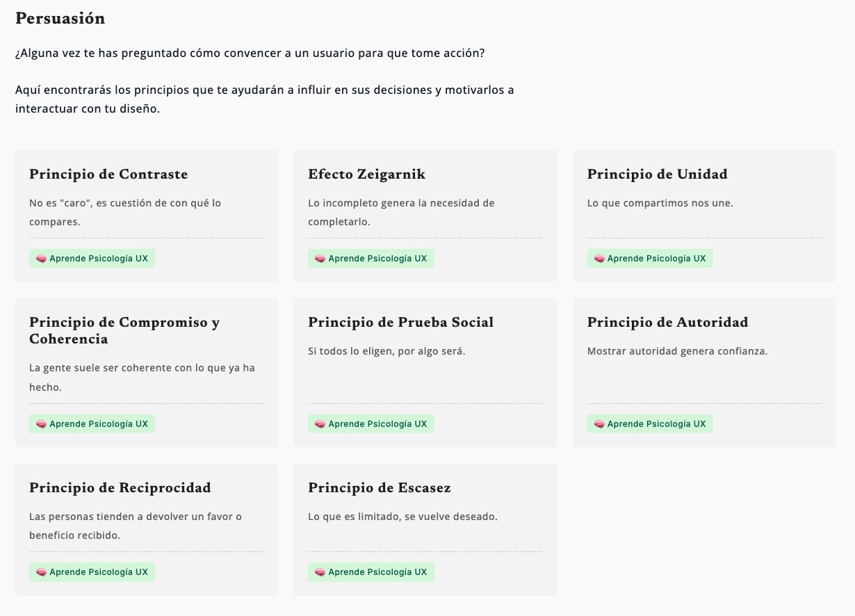
Task: Click brain icon in Efecto Zeigarnik tag
Action: (x=320, y=259)
